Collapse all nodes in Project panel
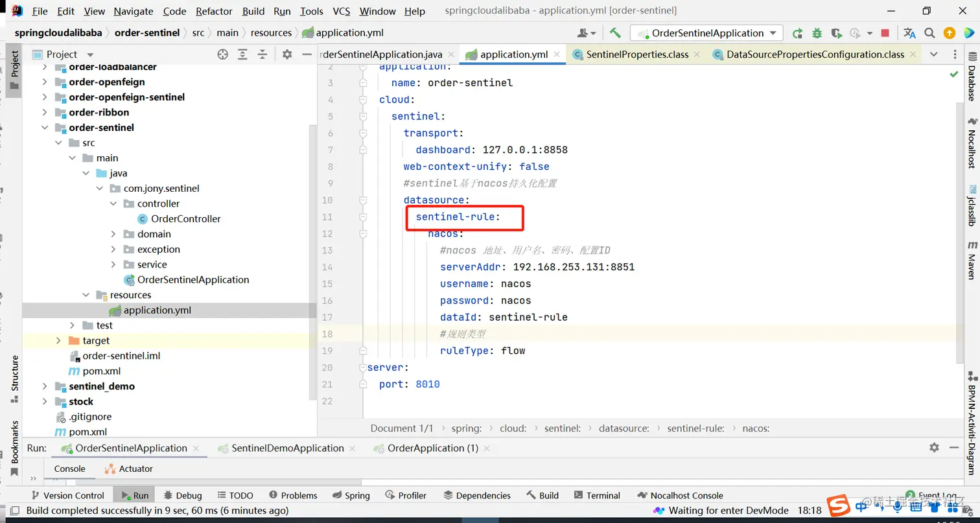The height and width of the screenshot is (523, 980). 262,54
